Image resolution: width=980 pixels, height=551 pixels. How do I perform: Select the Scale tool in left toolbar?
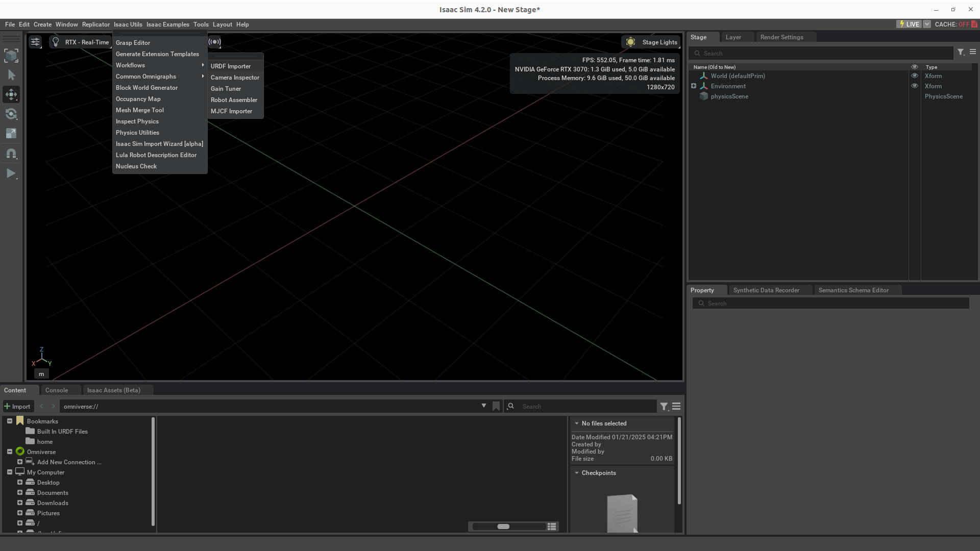click(11, 133)
